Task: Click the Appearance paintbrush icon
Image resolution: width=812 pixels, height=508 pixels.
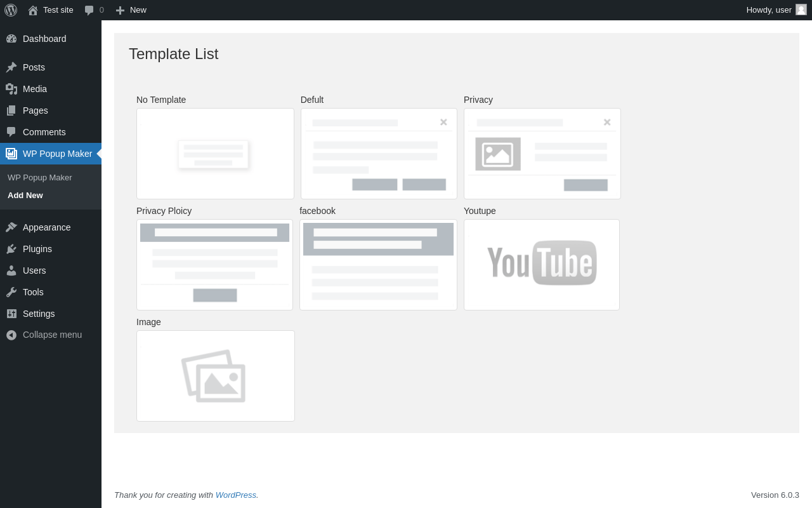Action: click(x=11, y=227)
